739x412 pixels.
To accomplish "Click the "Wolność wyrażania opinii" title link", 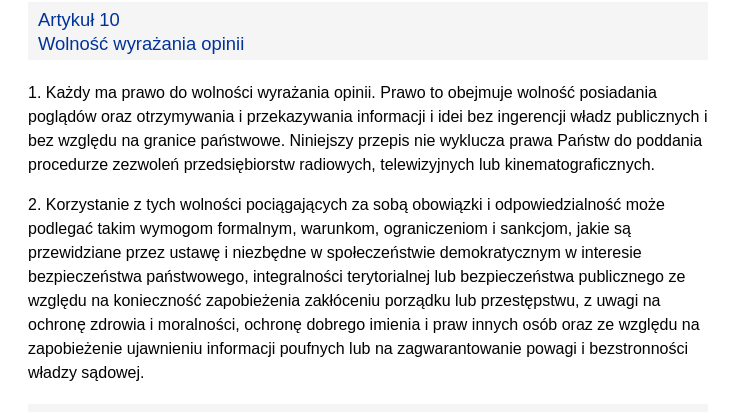I will pyautogui.click(x=141, y=44).
